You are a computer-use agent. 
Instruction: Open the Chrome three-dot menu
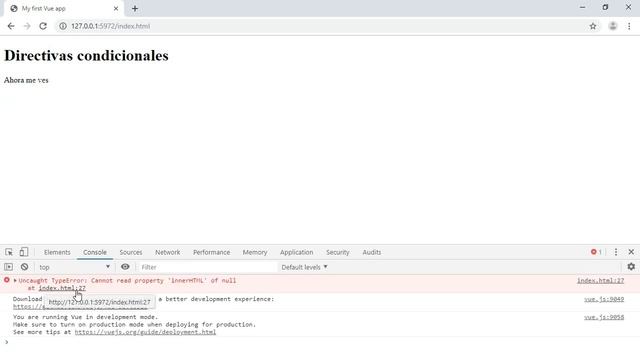click(x=629, y=26)
